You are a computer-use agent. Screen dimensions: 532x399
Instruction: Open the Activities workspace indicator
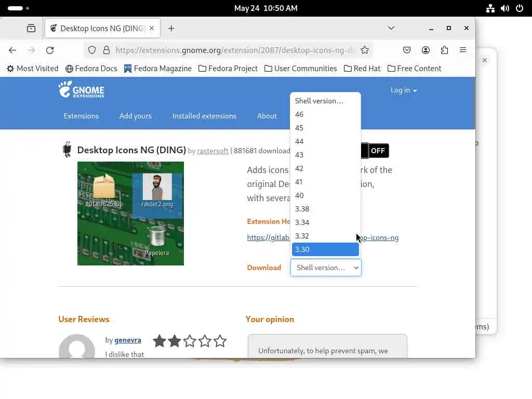[18, 8]
